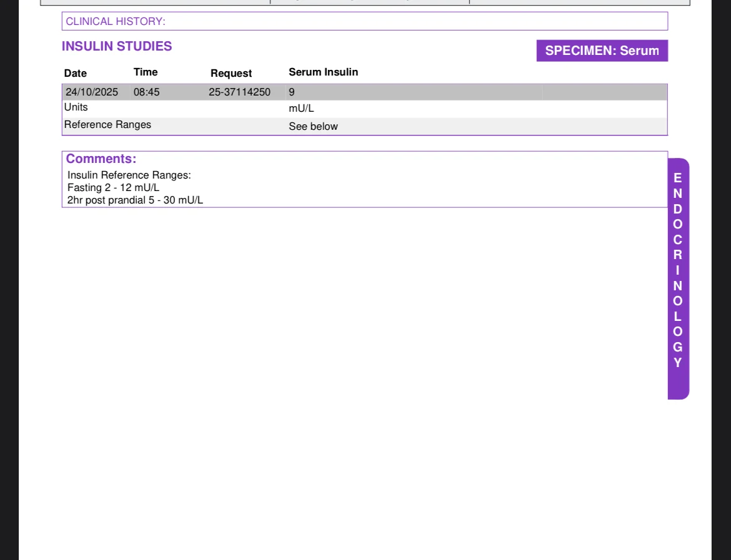Screen dimensions: 731x560
Task: Select the INSULIN STUDIES heading
Action: pos(117,46)
